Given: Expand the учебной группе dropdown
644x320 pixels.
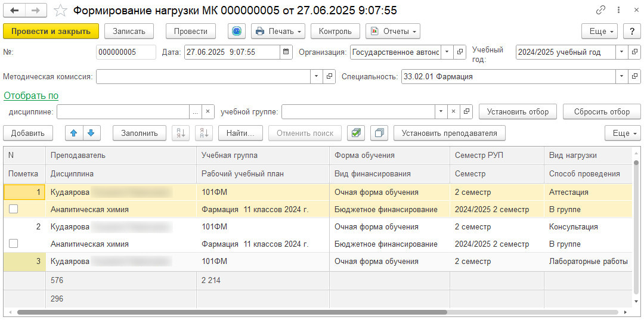Looking at the screenshot, I should click(x=441, y=111).
